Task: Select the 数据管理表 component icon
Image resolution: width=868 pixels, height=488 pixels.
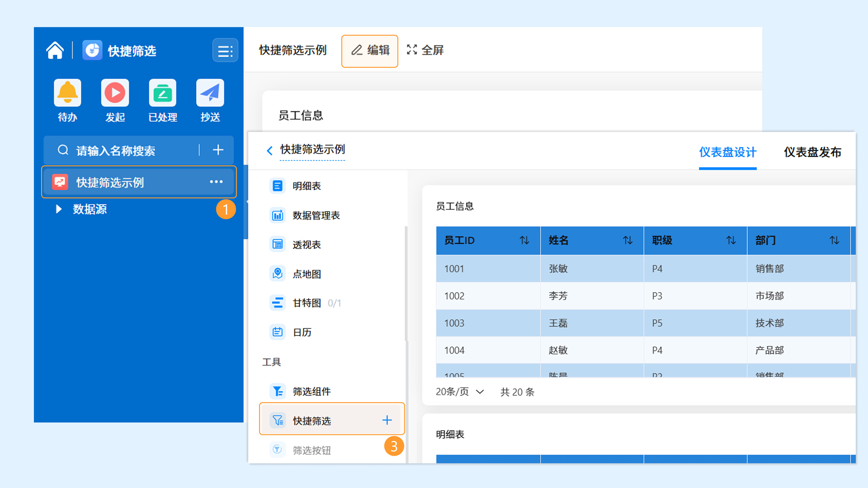Action: pyautogui.click(x=277, y=215)
